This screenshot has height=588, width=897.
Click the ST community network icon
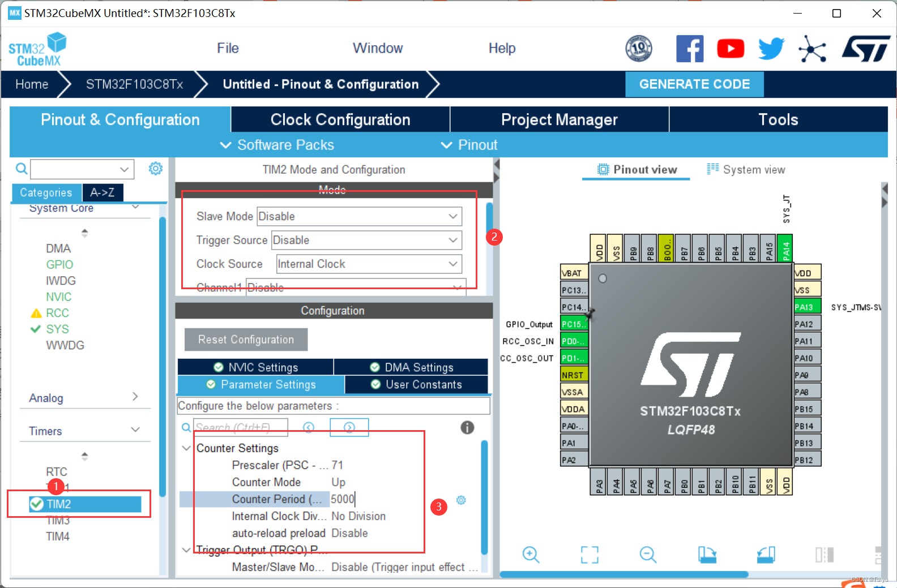(813, 49)
